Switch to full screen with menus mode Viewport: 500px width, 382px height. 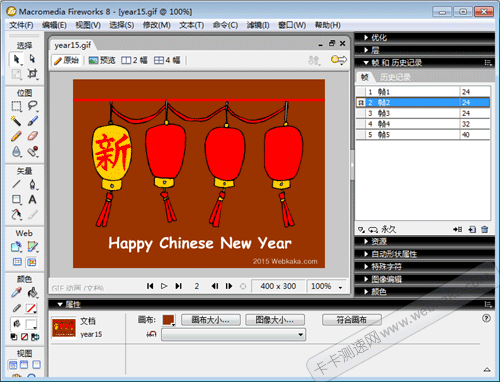click(24, 365)
